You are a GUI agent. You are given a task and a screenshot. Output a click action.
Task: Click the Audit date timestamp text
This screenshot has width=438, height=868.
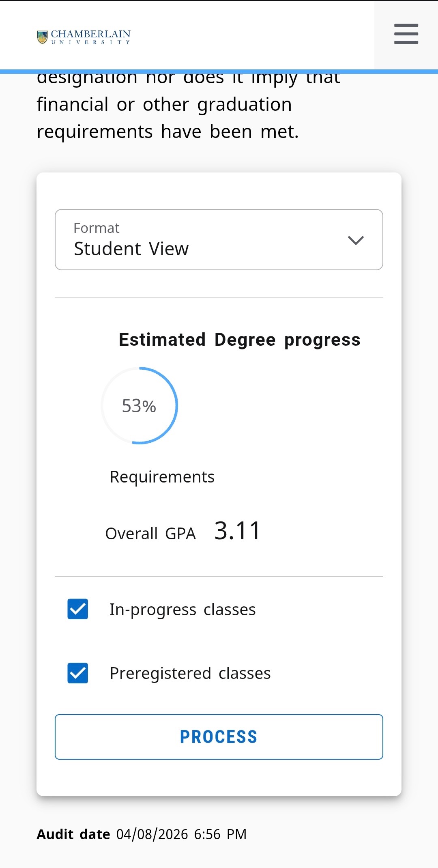181,834
